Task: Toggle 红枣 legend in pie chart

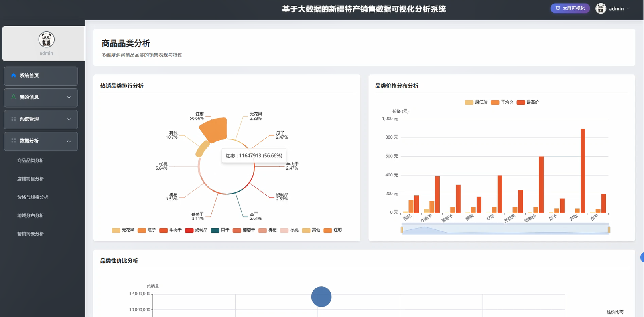Action: coord(333,230)
